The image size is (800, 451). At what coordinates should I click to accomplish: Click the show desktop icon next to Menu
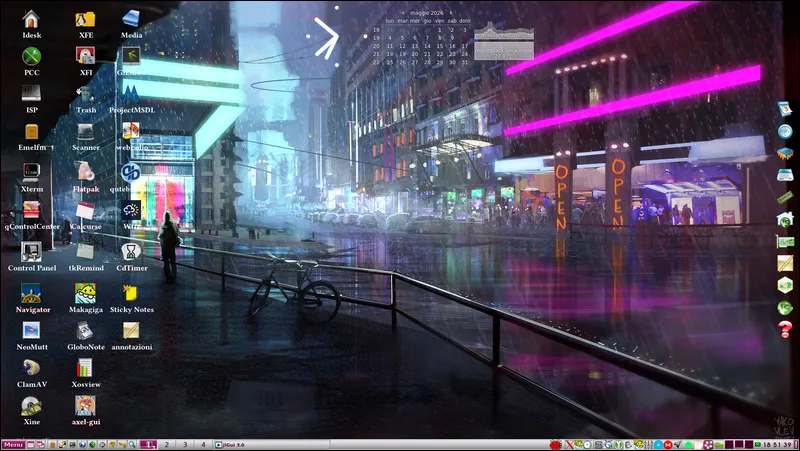tap(31, 445)
